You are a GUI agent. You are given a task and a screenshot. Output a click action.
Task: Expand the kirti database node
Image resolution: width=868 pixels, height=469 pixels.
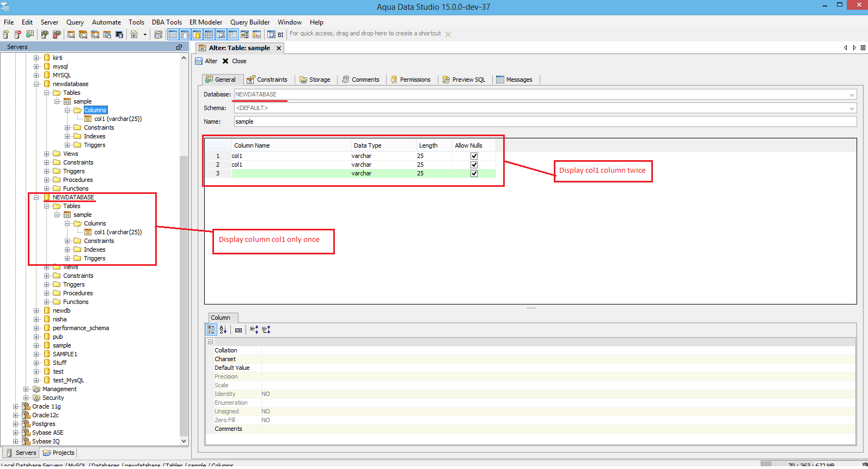click(x=36, y=58)
